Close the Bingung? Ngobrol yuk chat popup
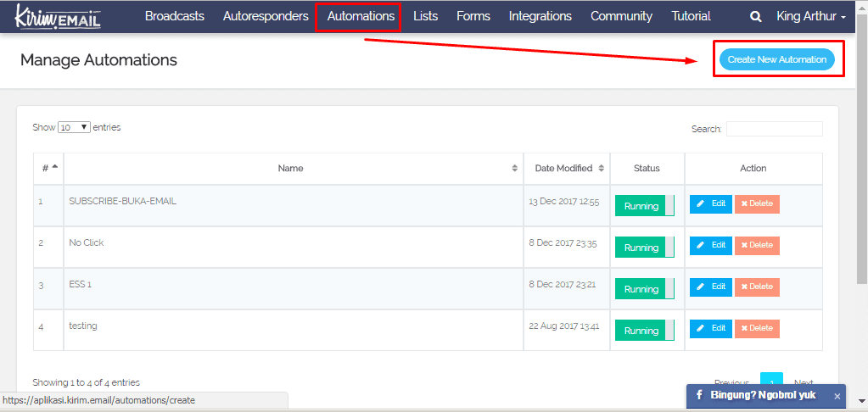The image size is (868, 412). pos(837,396)
